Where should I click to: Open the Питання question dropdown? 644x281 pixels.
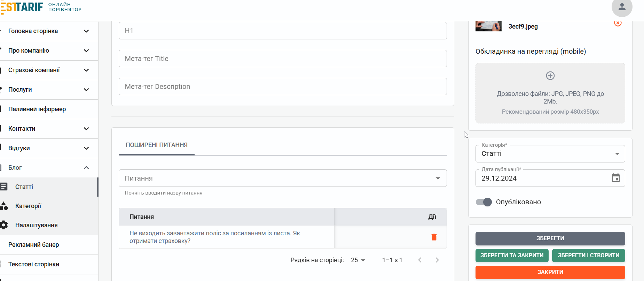point(283,178)
